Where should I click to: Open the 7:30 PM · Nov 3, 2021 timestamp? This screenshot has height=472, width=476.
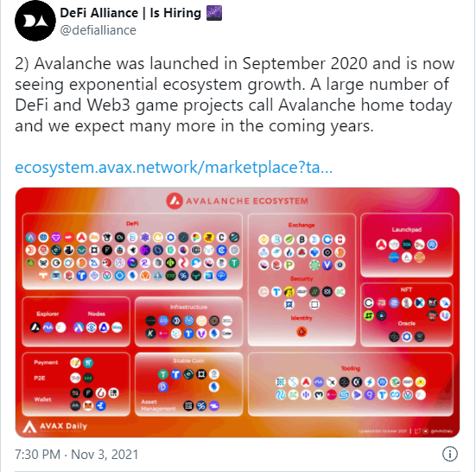click(x=77, y=455)
